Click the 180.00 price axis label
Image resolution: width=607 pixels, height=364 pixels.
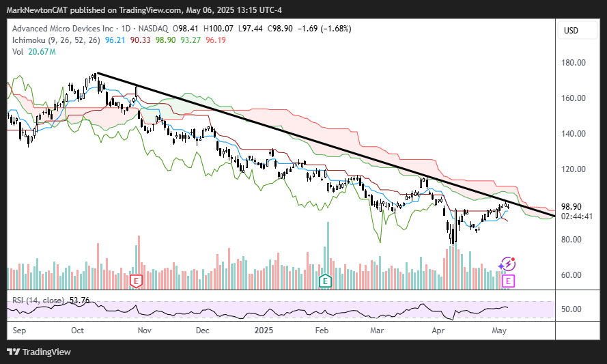click(574, 63)
